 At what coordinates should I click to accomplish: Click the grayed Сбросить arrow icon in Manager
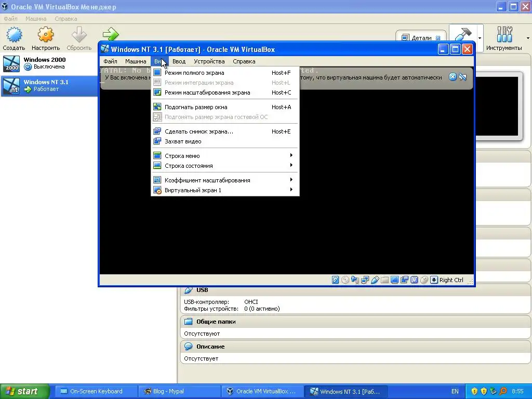[79, 35]
